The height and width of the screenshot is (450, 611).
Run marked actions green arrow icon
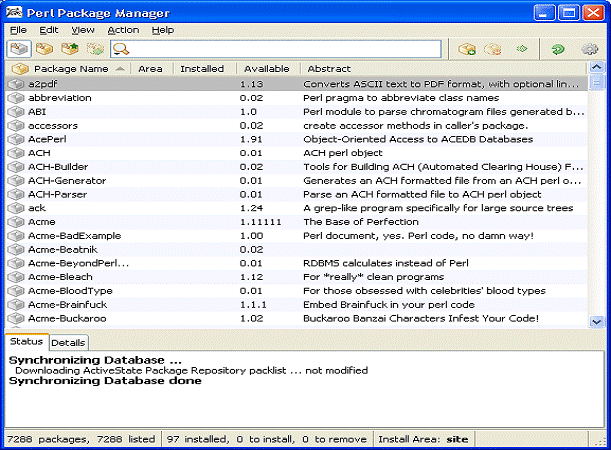(522, 49)
